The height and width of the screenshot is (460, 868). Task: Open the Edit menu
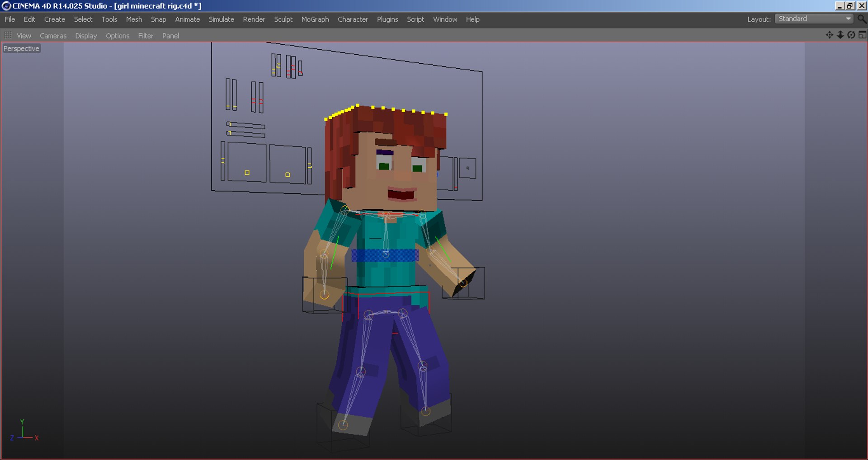click(x=29, y=19)
